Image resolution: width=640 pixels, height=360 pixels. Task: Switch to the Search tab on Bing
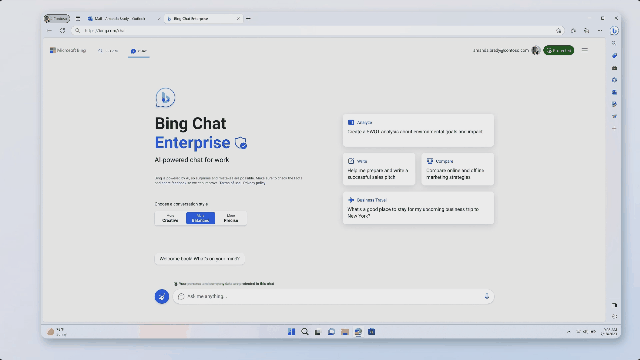[108, 51]
